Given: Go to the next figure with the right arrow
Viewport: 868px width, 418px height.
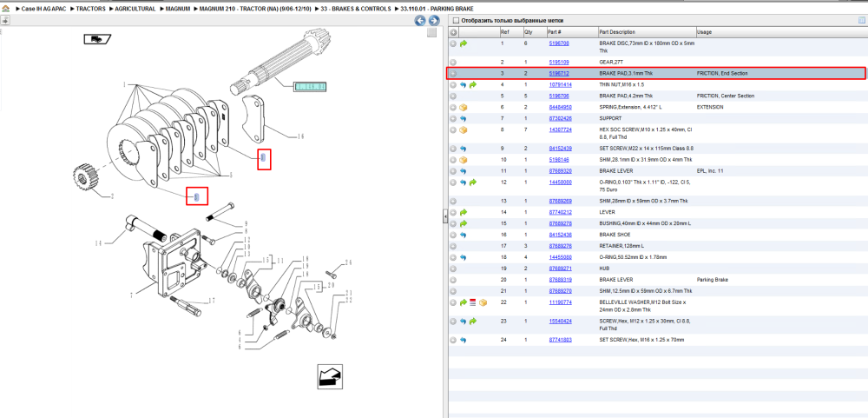Looking at the screenshot, I should [434, 21].
